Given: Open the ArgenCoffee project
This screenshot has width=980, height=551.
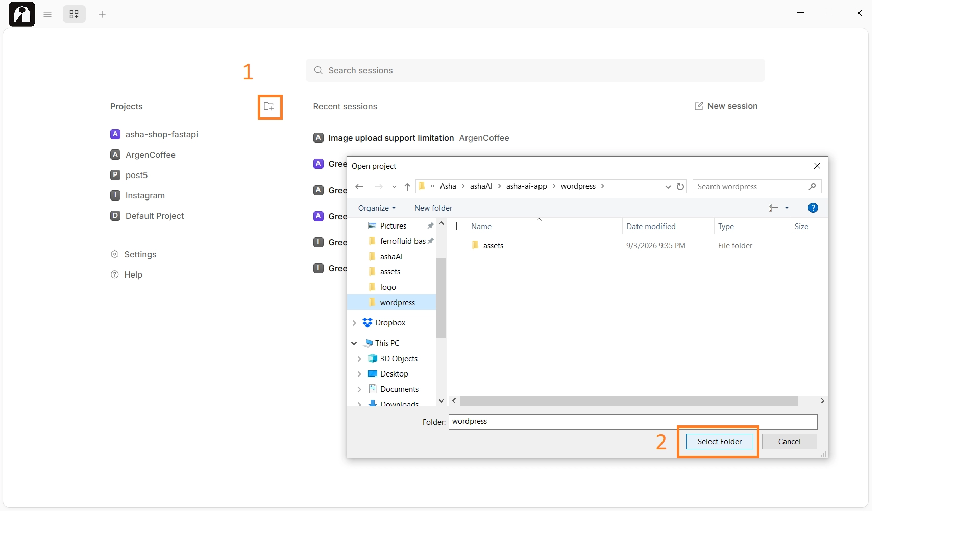Looking at the screenshot, I should [150, 155].
